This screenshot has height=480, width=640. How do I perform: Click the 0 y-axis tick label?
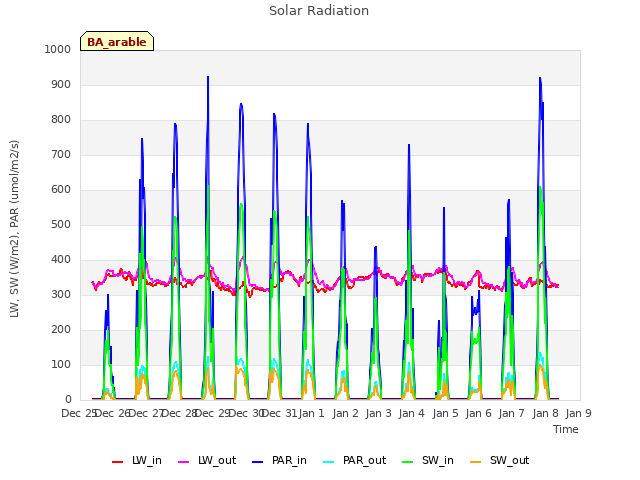[68, 400]
